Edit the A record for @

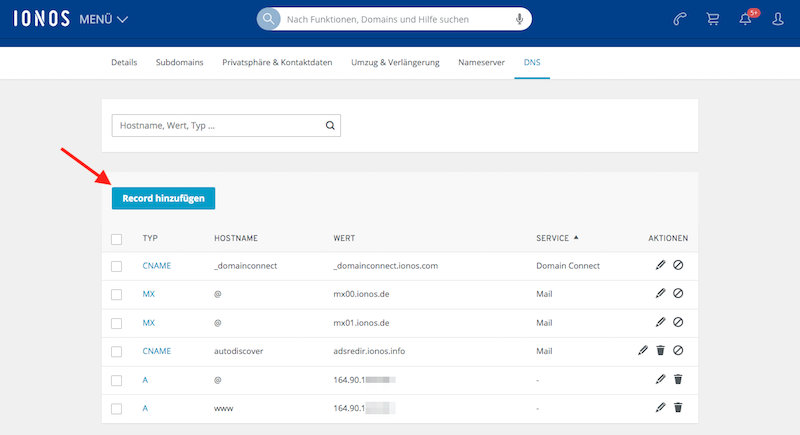[661, 379]
